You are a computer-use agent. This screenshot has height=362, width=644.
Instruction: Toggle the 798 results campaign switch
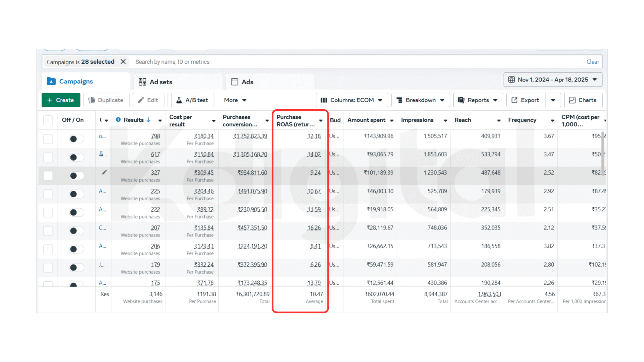(x=76, y=139)
